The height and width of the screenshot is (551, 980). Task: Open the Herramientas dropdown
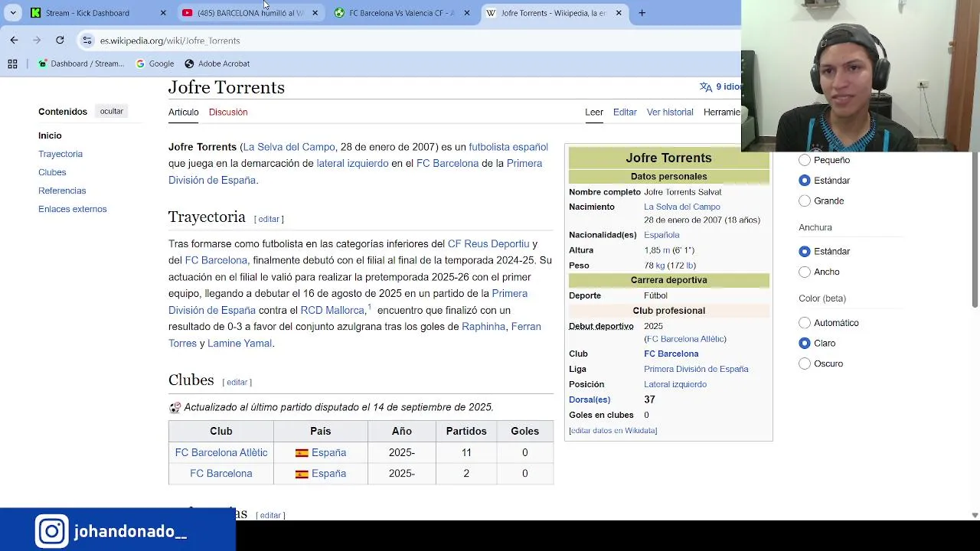coord(722,112)
